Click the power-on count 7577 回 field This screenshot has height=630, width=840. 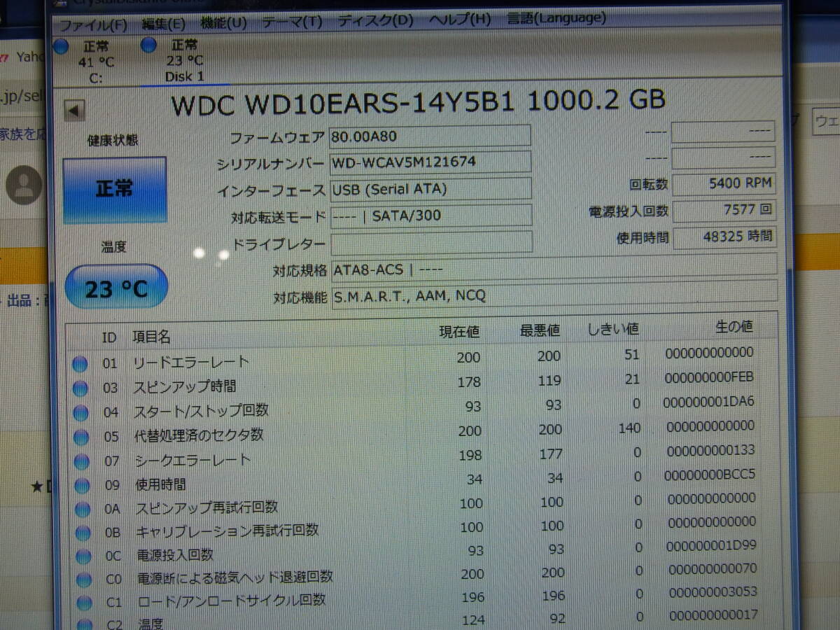click(x=724, y=210)
